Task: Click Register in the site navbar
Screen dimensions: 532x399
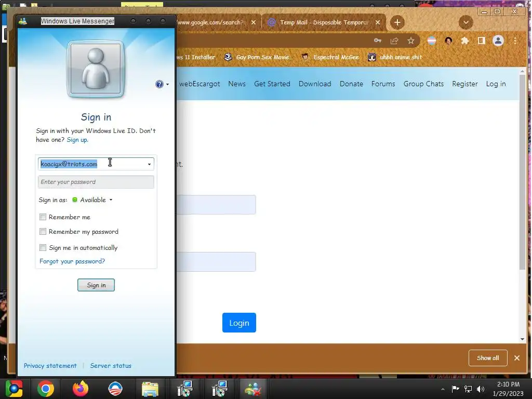Action: [465, 84]
